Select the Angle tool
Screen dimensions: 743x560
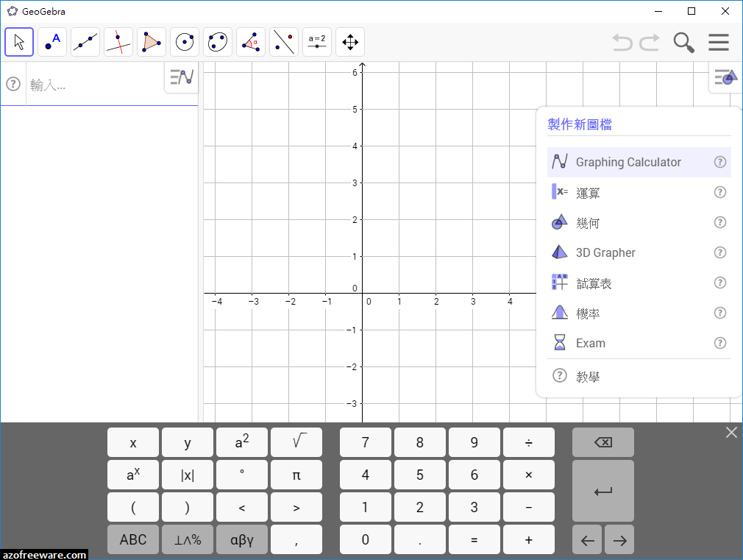pyautogui.click(x=251, y=42)
